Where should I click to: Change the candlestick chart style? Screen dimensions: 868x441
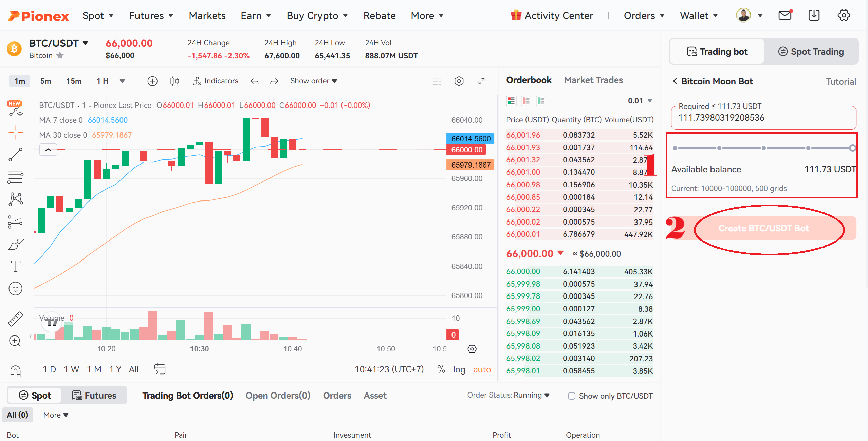click(x=174, y=81)
